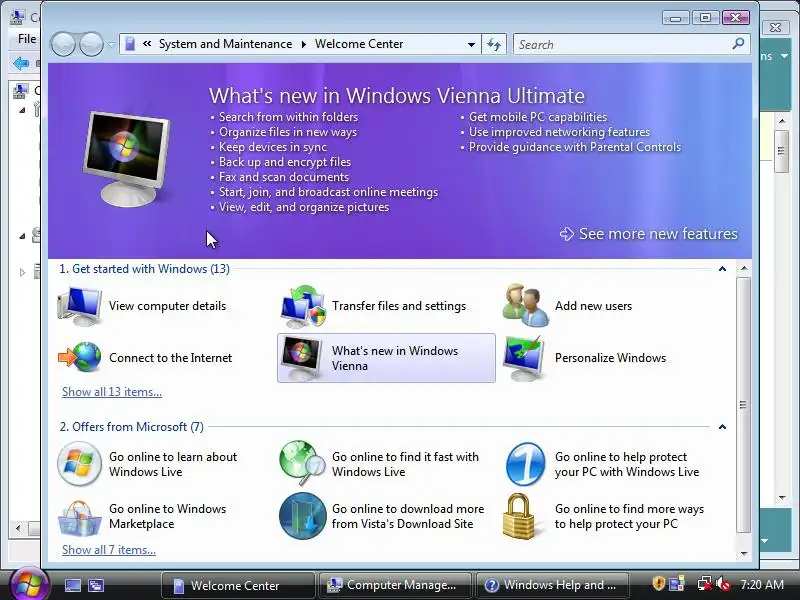Click the refresh button beside address bar
Viewport: 800px width, 600px height.
coord(494,44)
